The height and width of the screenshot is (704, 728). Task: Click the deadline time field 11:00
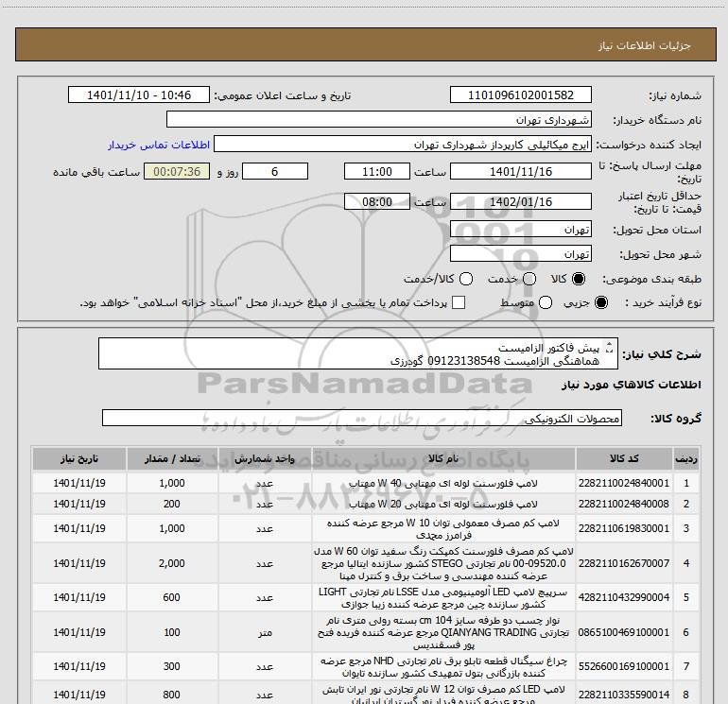click(x=377, y=171)
